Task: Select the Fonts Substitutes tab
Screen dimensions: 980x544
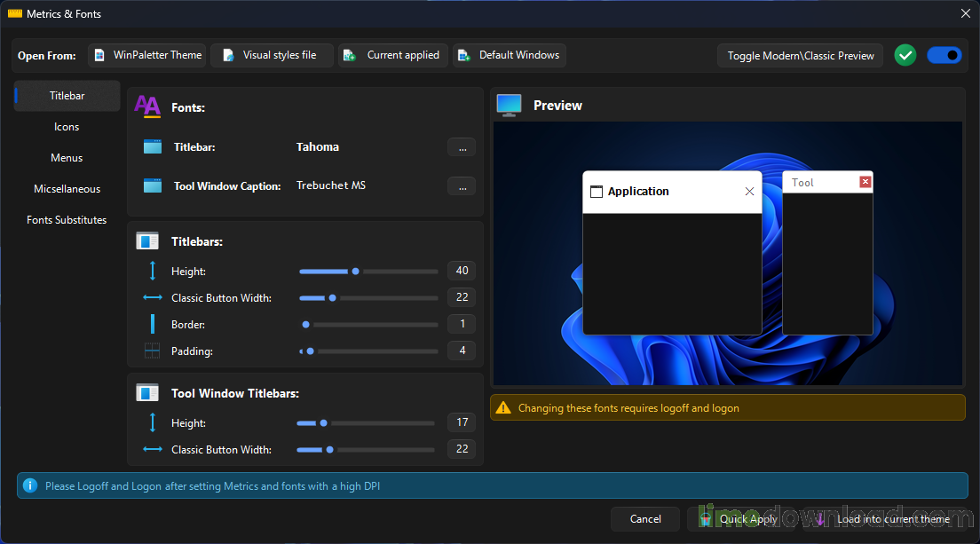Action: coord(67,220)
